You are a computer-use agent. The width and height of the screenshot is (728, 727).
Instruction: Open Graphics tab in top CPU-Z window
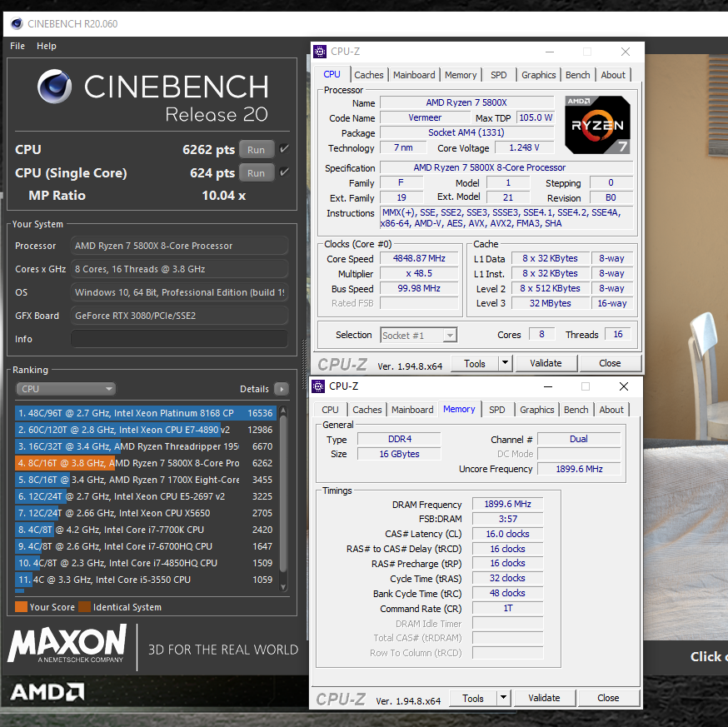click(539, 75)
